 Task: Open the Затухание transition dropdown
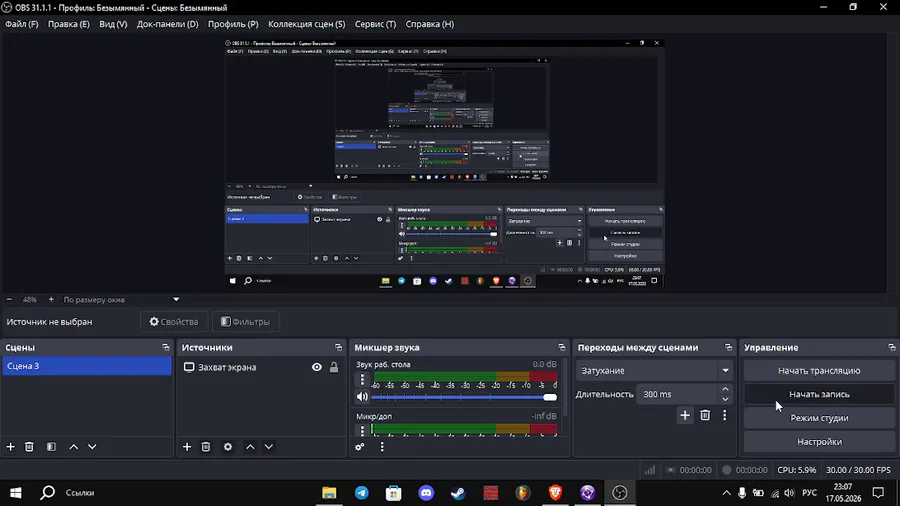[x=655, y=371]
